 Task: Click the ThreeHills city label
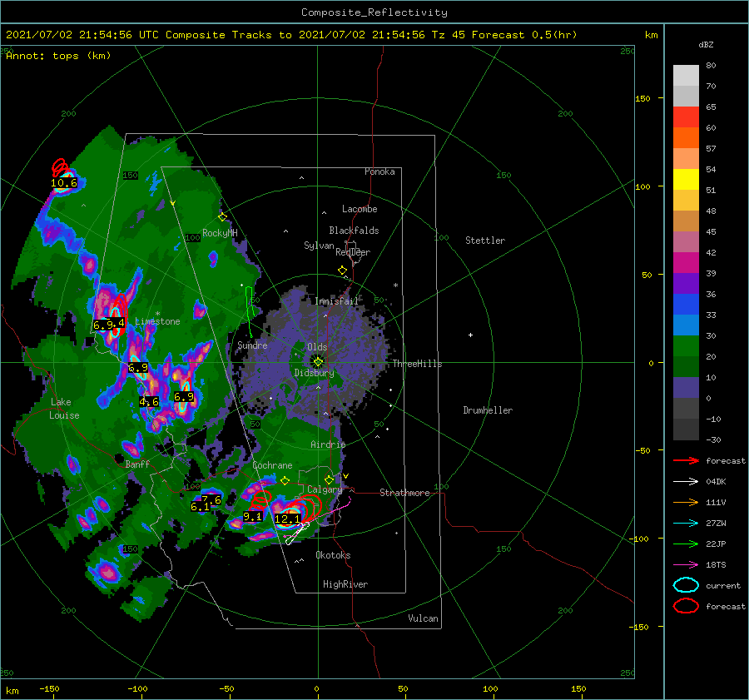coord(418,364)
